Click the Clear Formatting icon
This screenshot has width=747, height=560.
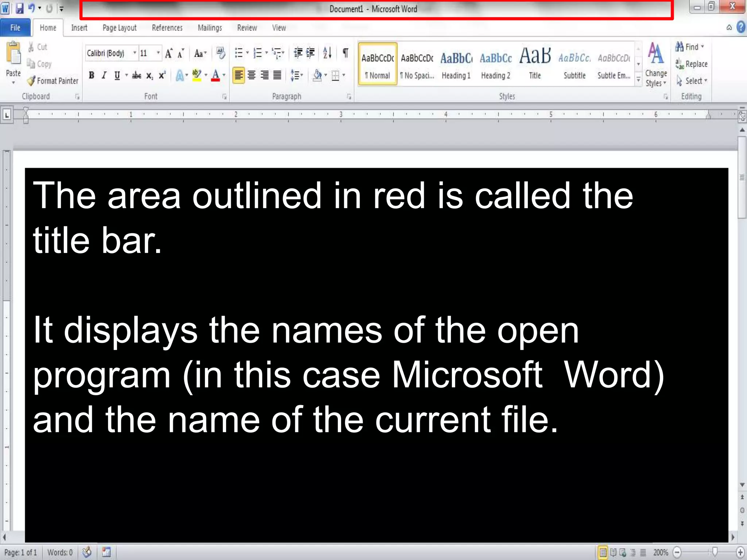coord(221,53)
